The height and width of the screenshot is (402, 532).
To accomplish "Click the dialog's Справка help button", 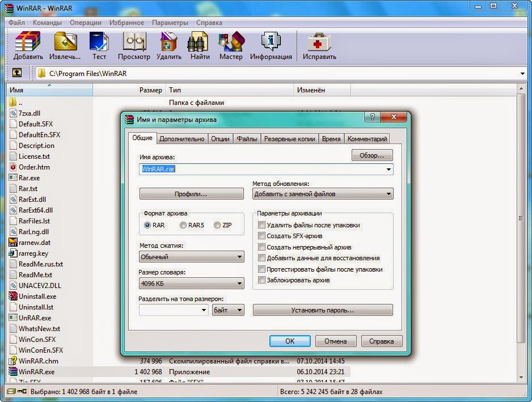I will point(381,341).
